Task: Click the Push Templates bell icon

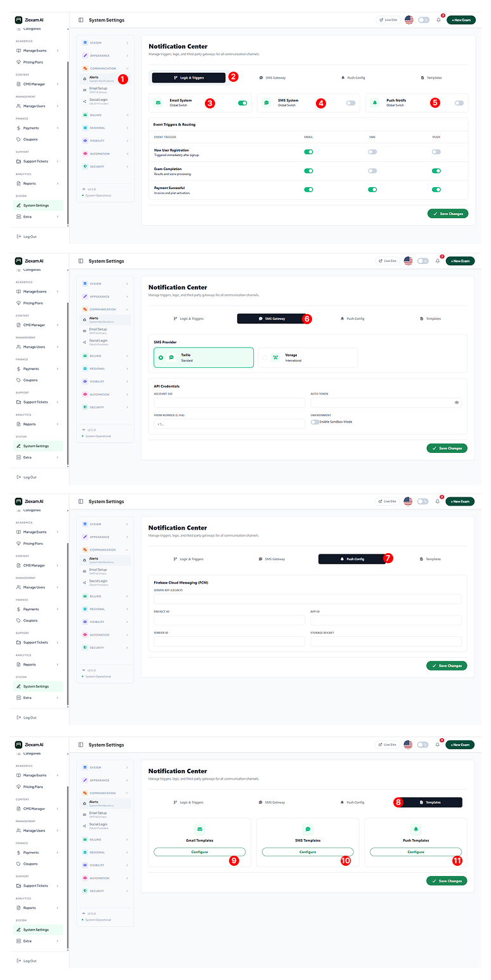Action: pos(416,829)
